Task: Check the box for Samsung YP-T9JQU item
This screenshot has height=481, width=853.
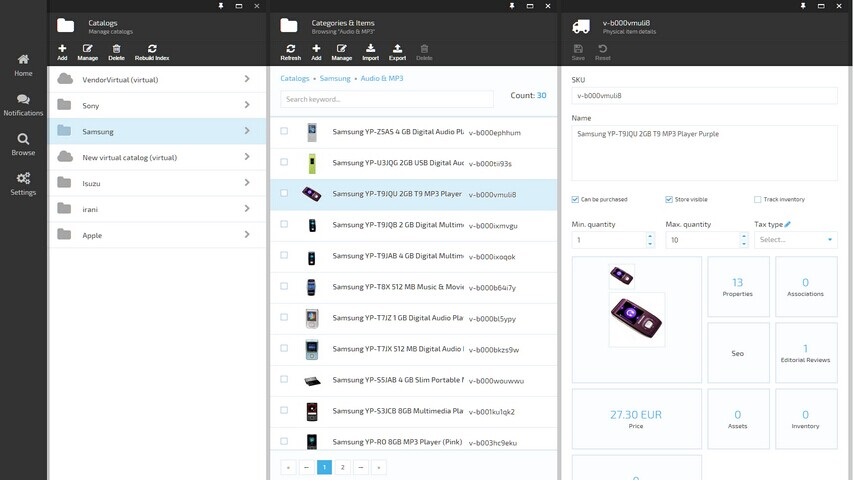Action: pyautogui.click(x=284, y=193)
